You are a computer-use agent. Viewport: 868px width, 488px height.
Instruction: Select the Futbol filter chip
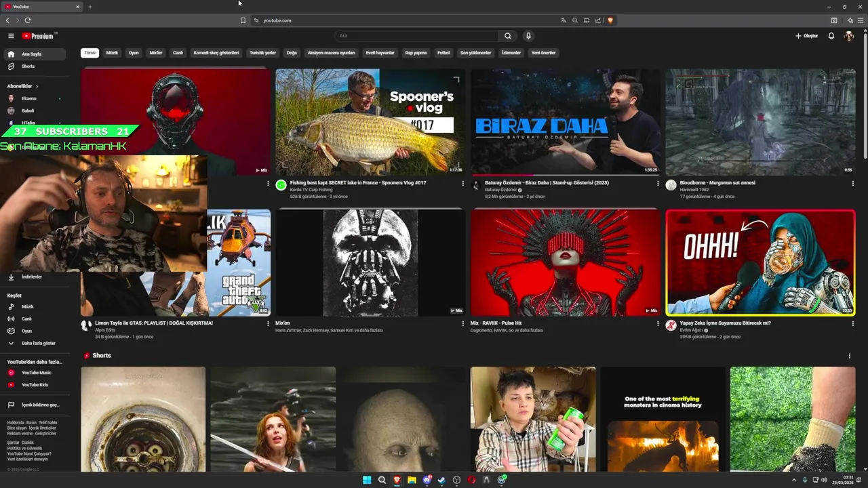point(443,53)
